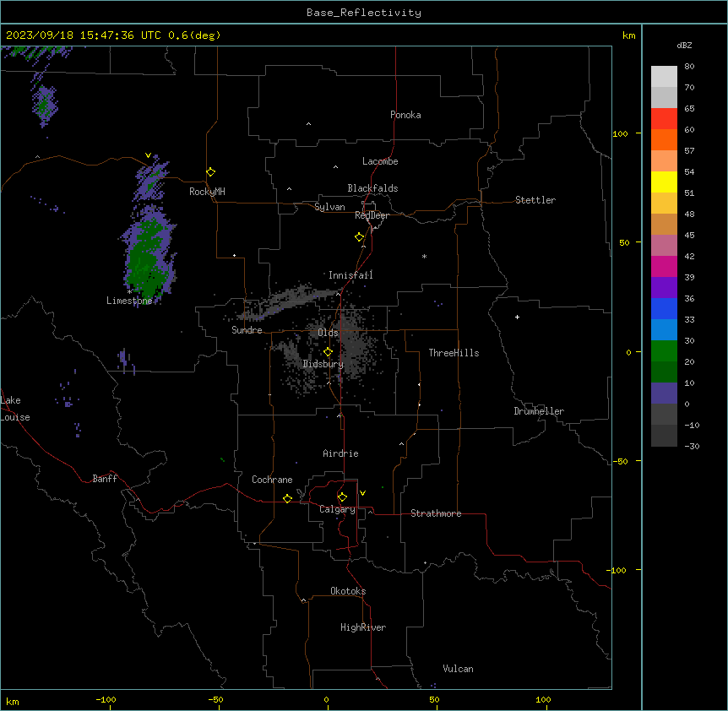Click the white asterisk marker east of RedDeer

click(x=424, y=256)
